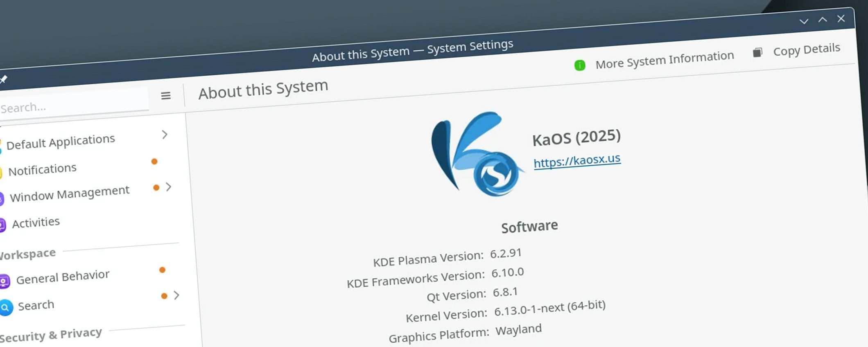Select Default Applications in the sidebar
The image size is (868, 347).
pyautogui.click(x=61, y=142)
